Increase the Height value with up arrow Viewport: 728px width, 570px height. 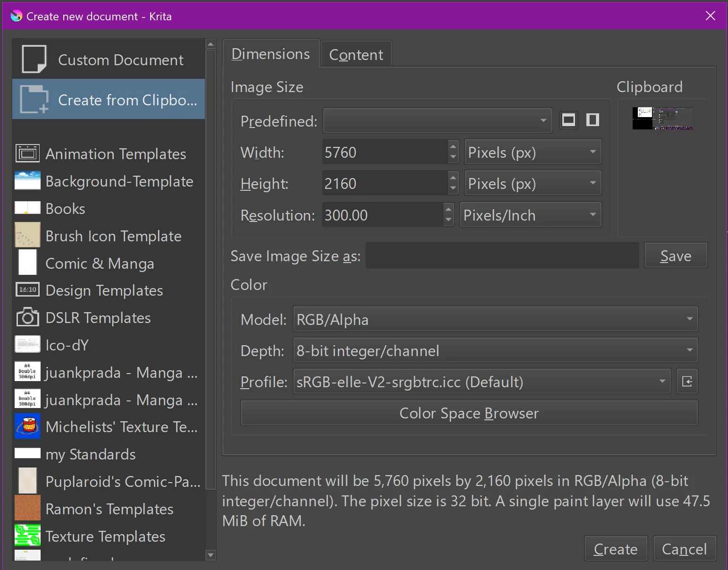pyautogui.click(x=453, y=177)
